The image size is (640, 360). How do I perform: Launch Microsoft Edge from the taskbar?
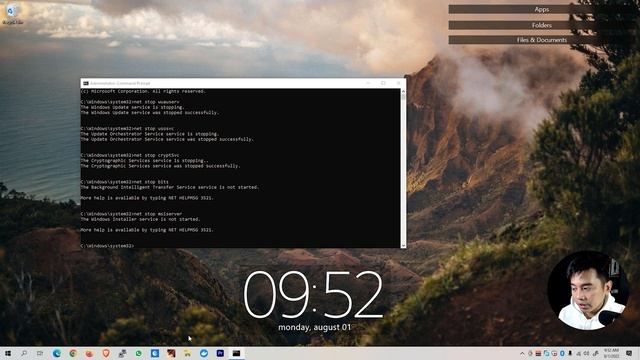click(57, 353)
